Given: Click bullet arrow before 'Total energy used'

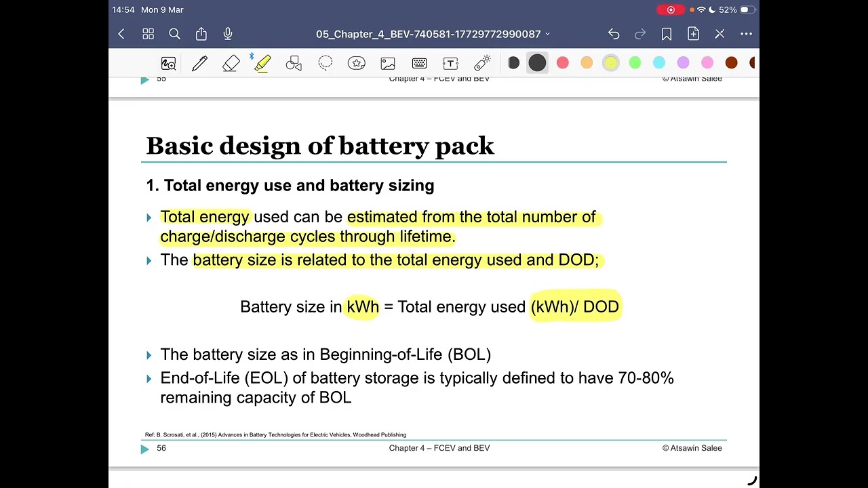Looking at the screenshot, I should coord(149,218).
